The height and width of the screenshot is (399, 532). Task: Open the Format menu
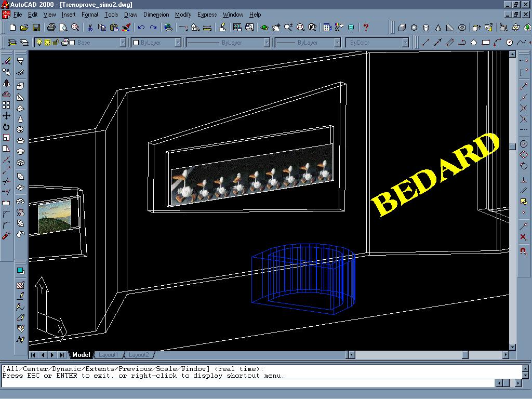tap(90, 15)
